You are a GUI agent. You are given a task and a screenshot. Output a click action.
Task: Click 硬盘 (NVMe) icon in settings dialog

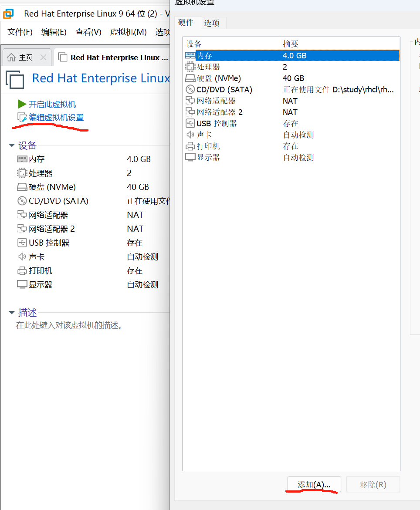(190, 78)
